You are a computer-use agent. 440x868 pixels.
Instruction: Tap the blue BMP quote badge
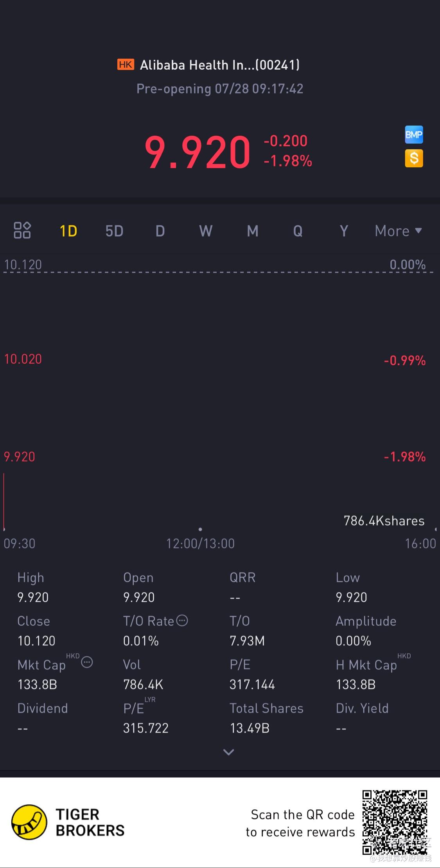pyautogui.click(x=414, y=135)
